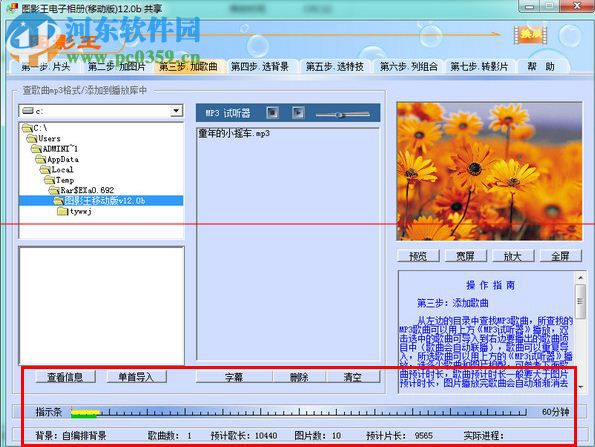Select the C:\ root folder

click(35, 128)
